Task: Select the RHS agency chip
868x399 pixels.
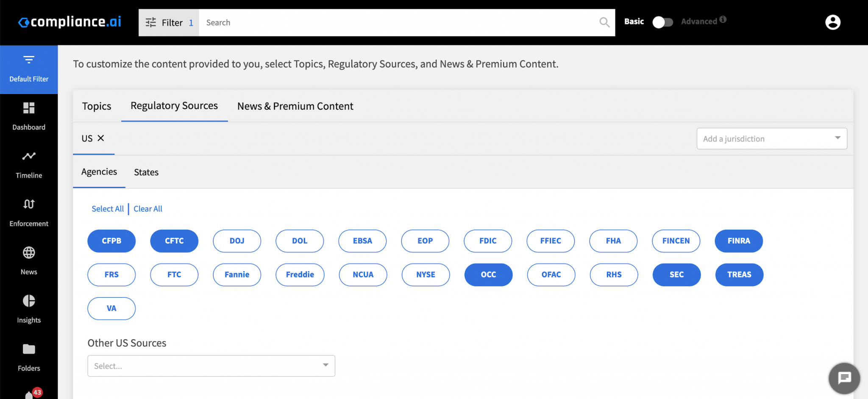Action: pos(614,275)
